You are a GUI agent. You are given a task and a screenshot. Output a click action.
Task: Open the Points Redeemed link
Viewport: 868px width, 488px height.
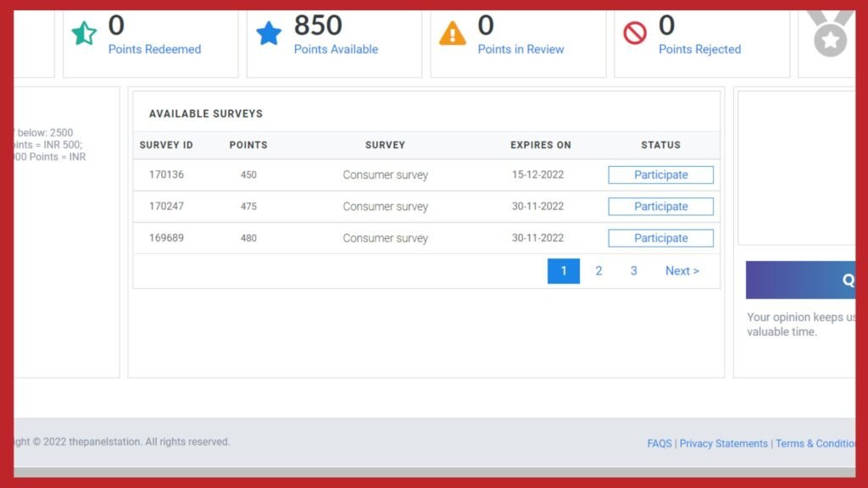(x=154, y=49)
